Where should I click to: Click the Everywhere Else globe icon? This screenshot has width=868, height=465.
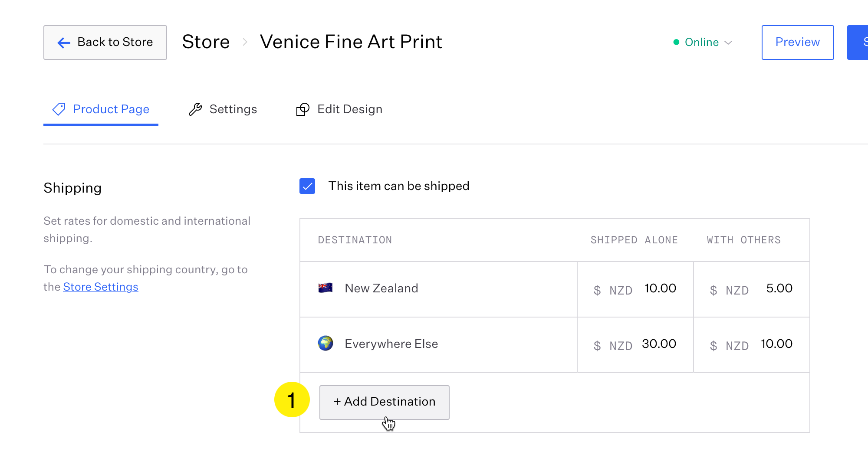325,344
